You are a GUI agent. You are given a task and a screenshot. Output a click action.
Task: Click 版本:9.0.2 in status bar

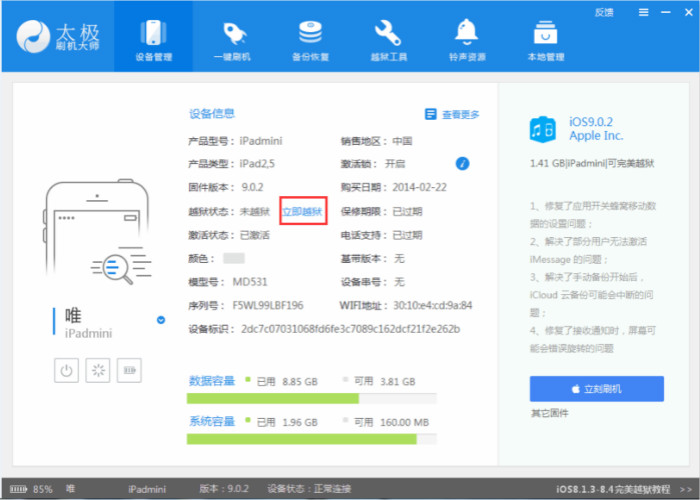tap(224, 489)
